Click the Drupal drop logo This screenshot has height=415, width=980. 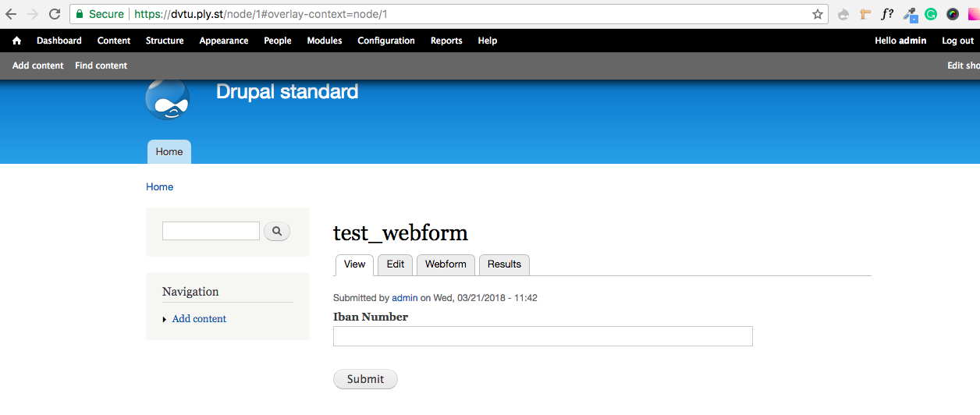click(x=167, y=99)
